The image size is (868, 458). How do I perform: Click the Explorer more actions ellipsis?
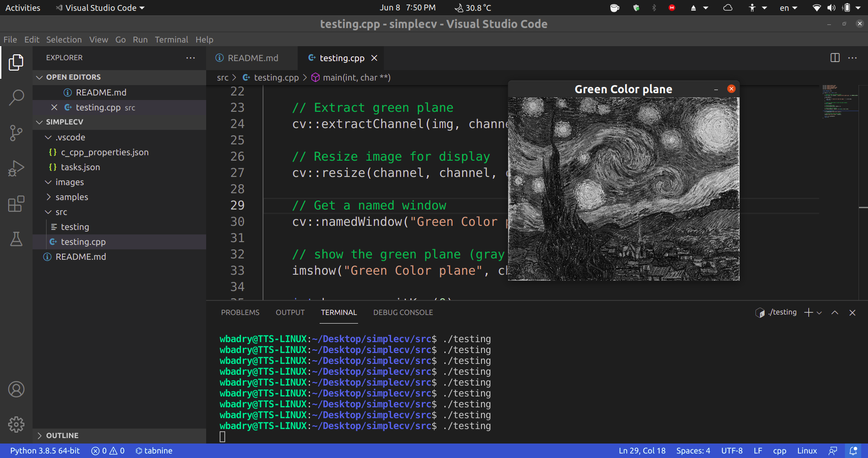click(190, 58)
